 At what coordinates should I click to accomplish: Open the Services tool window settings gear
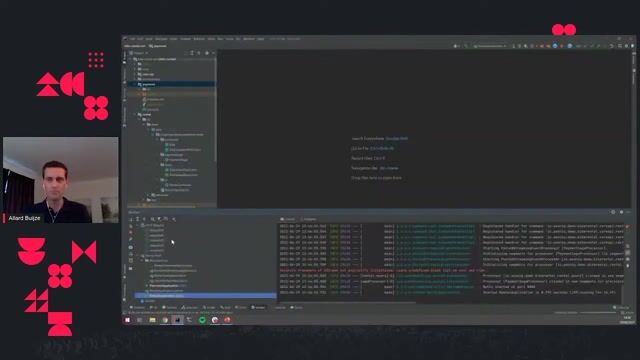pos(621,212)
